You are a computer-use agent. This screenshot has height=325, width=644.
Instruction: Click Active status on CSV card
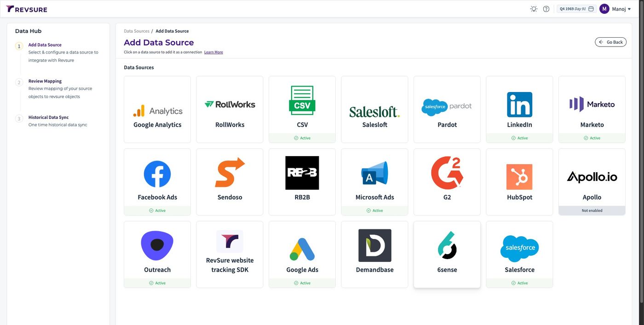[302, 138]
